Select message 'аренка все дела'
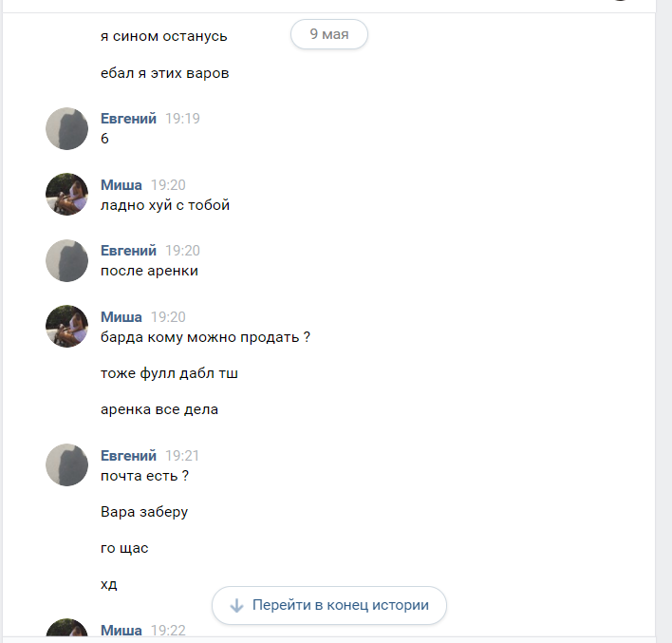Screen dimensions: 672x643 tap(159, 409)
